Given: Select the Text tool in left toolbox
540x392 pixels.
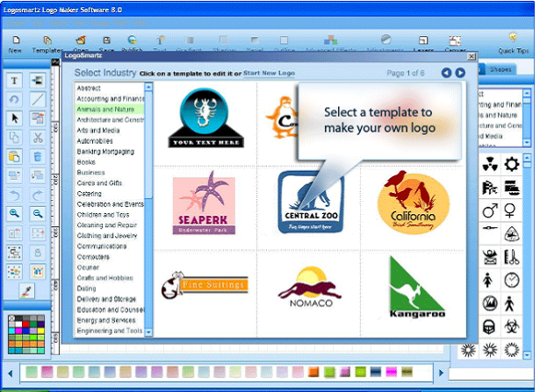Looking at the screenshot, I should coord(14,81).
